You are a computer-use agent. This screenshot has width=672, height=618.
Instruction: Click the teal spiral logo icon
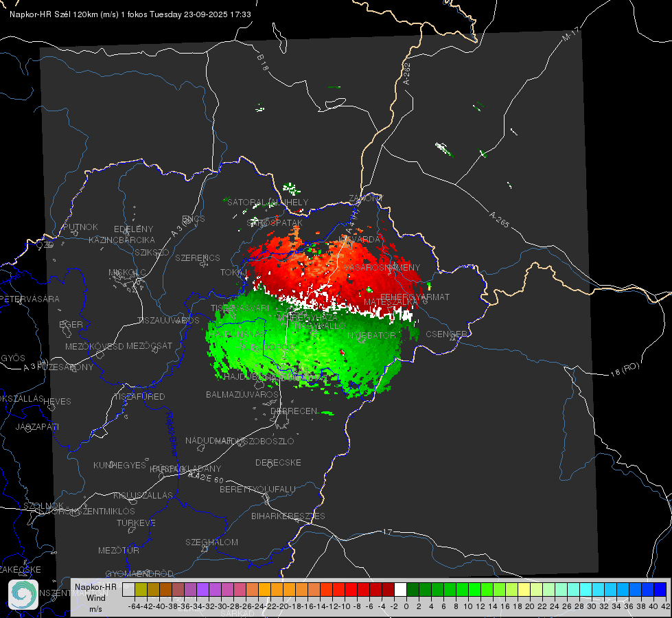(x=23, y=595)
